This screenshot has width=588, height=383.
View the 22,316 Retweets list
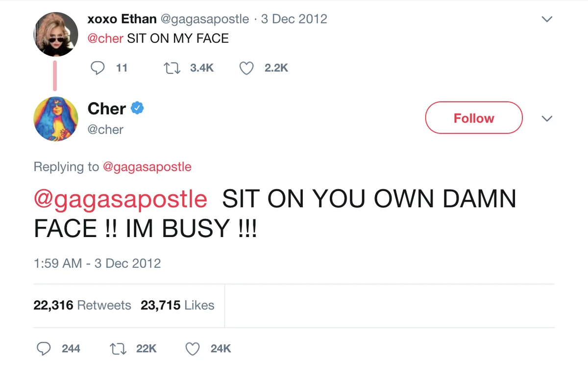click(x=82, y=305)
